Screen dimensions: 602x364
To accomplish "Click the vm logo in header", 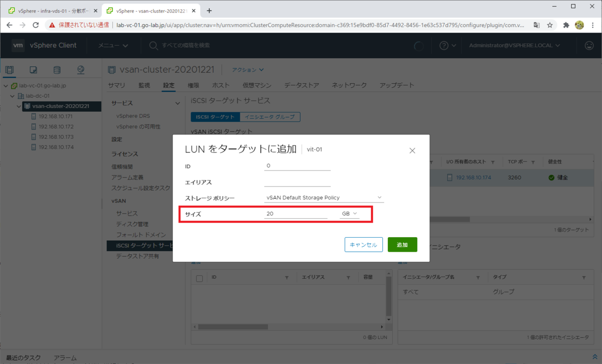I will [18, 46].
